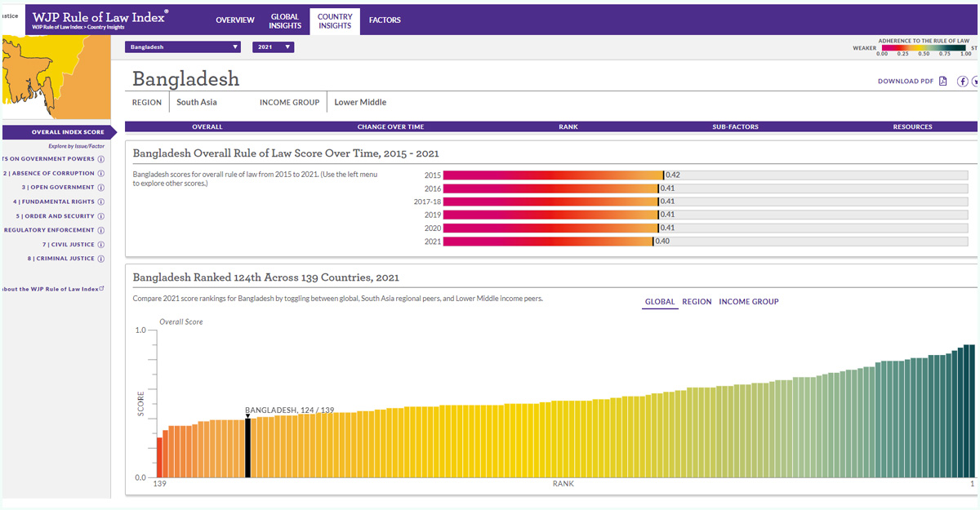
Task: Click info icon next to Absence of Corruption
Action: pyautogui.click(x=101, y=173)
